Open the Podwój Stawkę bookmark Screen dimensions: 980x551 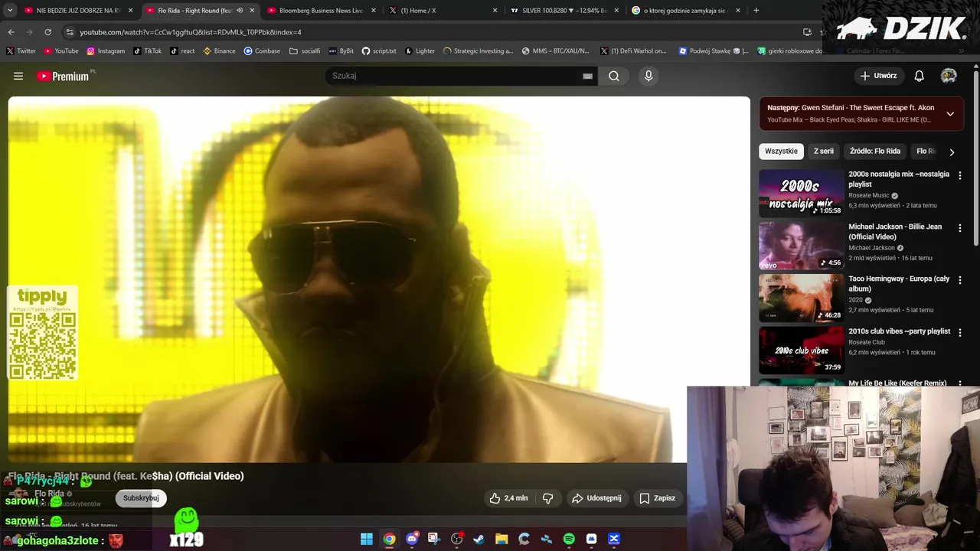(x=713, y=51)
